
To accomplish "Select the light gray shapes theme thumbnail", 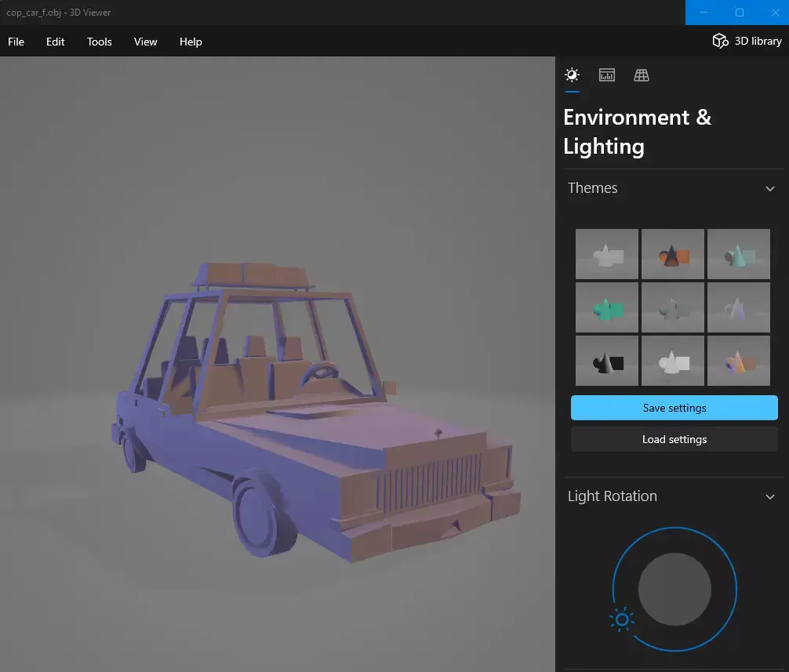I will point(673,361).
